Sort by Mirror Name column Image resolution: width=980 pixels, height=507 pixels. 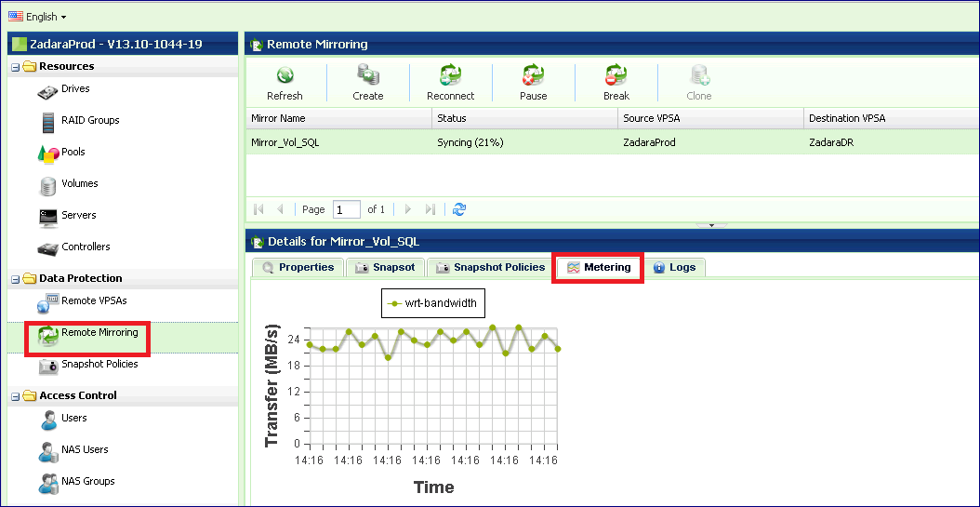pos(339,118)
